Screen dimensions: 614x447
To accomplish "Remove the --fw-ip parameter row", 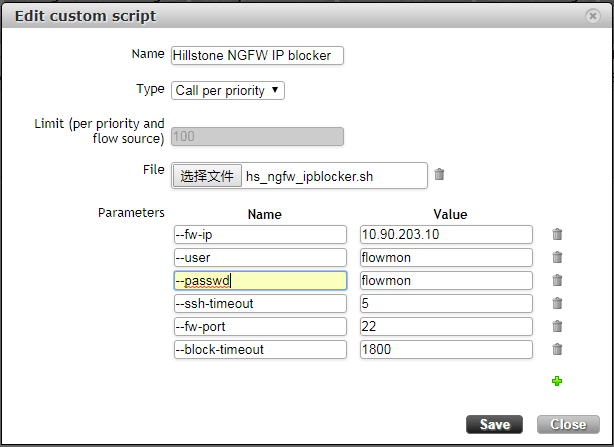I will click(x=558, y=234).
